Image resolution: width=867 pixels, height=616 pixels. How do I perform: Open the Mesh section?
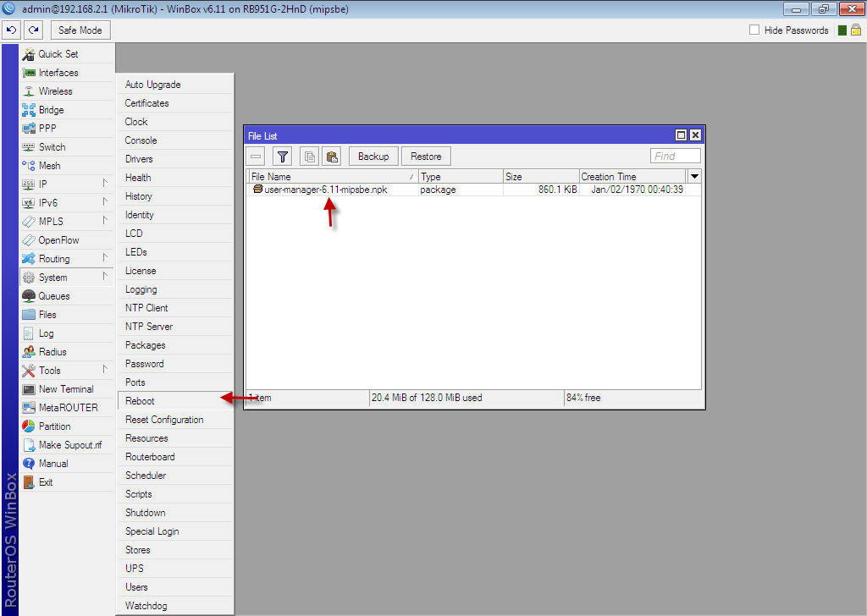point(67,166)
